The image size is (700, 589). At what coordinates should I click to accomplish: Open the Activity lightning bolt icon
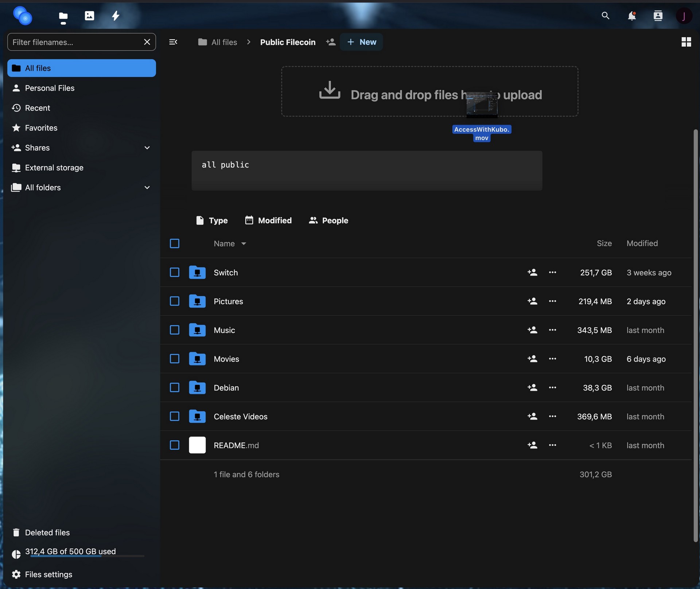116,16
